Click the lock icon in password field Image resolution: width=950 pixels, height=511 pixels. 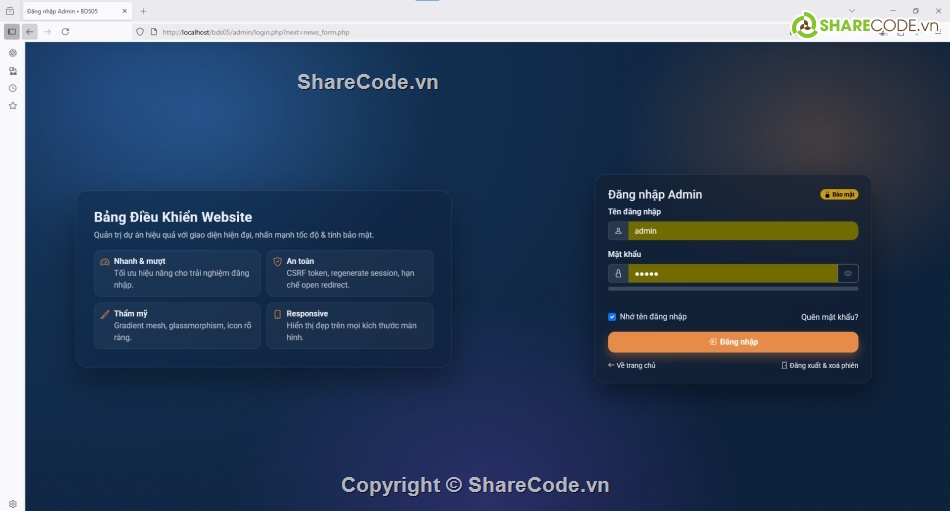click(x=618, y=273)
